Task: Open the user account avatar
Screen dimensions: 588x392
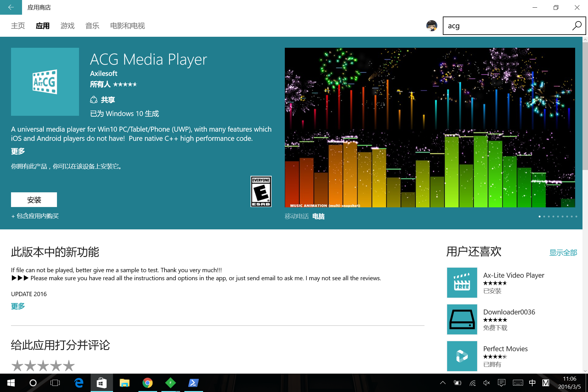Action: click(x=432, y=26)
